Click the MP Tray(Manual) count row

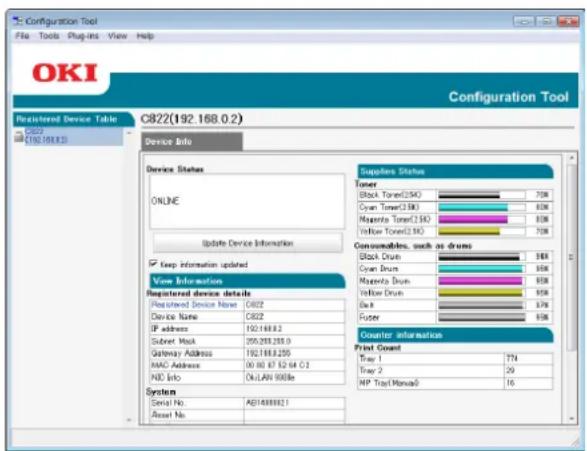[x=455, y=383]
